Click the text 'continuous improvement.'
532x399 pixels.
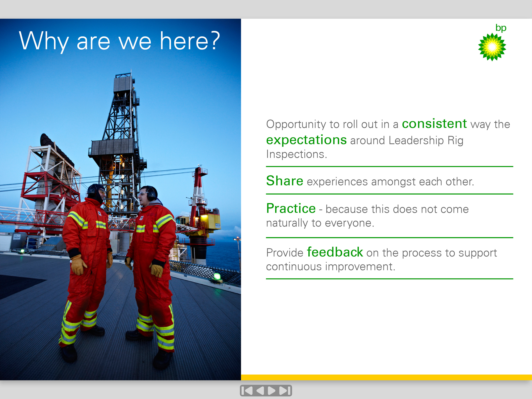331,267
